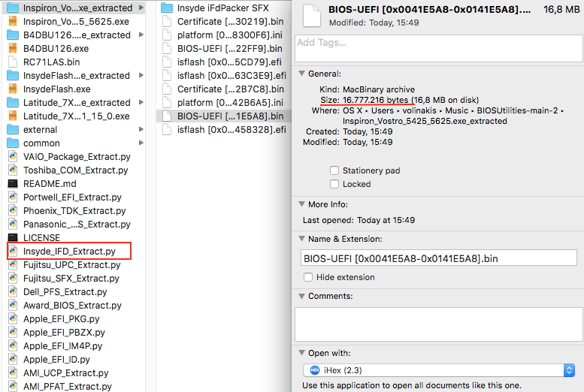Select BIOS-UEFI [...1E5A8].bin file
The height and width of the screenshot is (392, 584).
click(223, 116)
